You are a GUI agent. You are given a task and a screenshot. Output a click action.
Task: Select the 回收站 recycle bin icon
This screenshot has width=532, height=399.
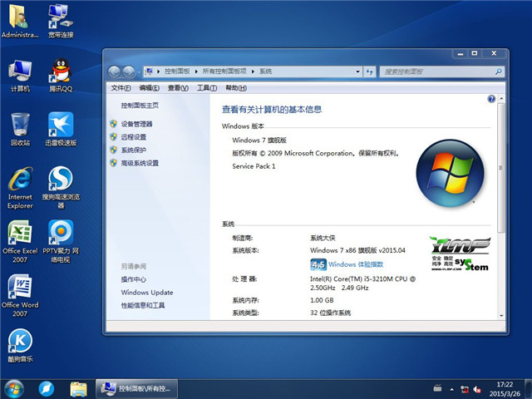[x=20, y=130]
